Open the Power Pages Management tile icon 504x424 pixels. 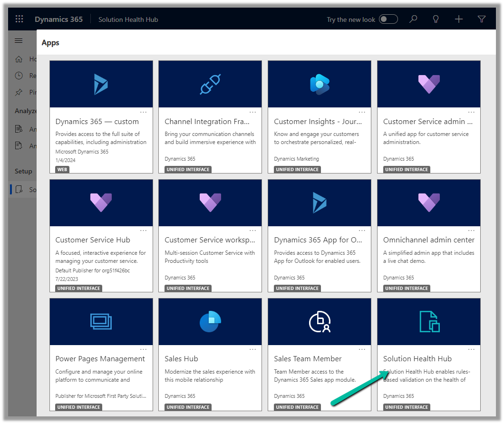coord(101,322)
